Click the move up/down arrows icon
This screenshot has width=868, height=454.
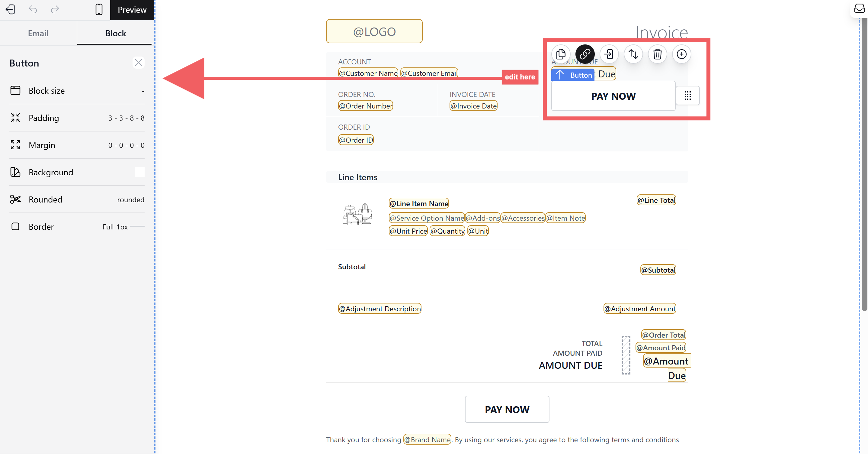633,54
